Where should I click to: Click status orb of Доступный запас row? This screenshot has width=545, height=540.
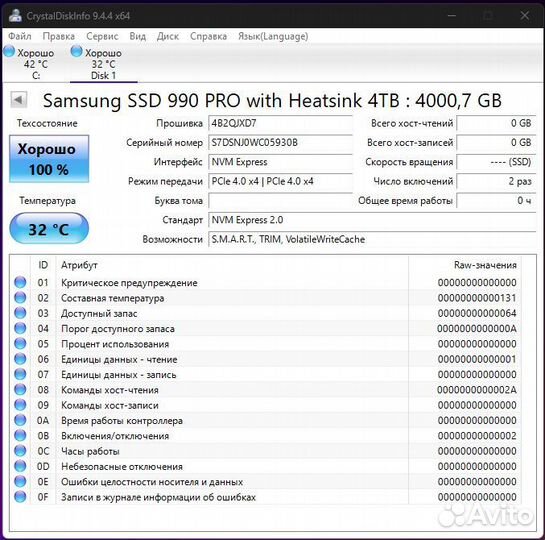pyautogui.click(x=20, y=313)
